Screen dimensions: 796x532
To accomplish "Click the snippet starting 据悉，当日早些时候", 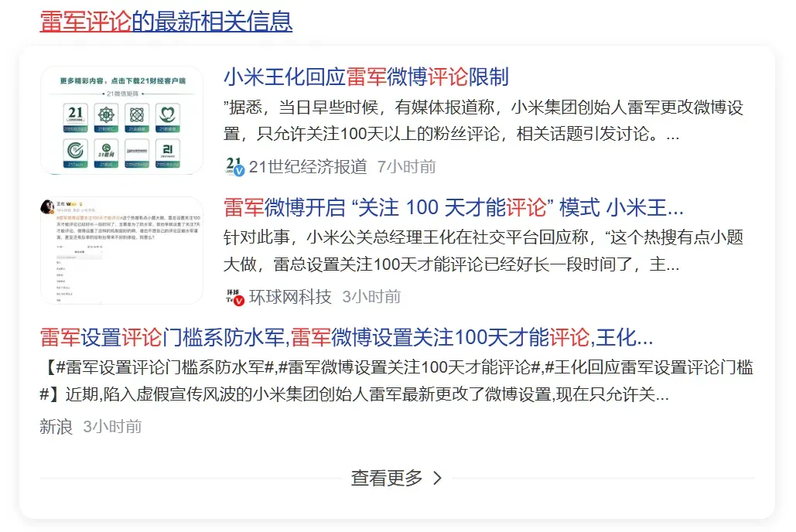I will tap(483, 121).
